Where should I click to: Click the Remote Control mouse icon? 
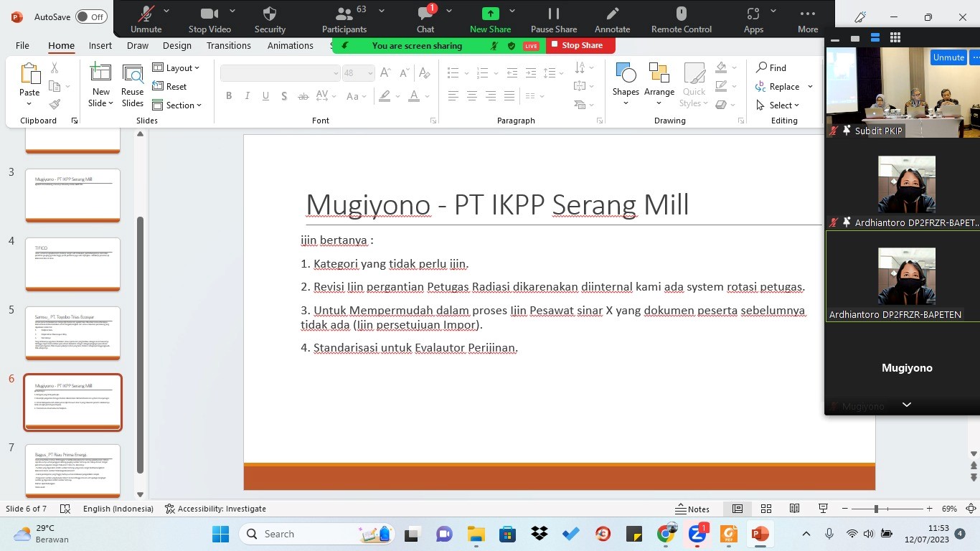click(x=681, y=14)
